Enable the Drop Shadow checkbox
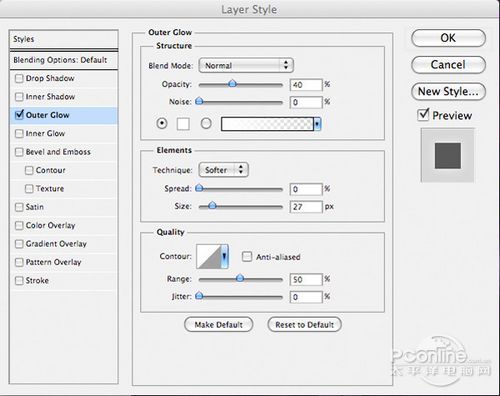Viewport: 500px width, 396px height. point(19,79)
